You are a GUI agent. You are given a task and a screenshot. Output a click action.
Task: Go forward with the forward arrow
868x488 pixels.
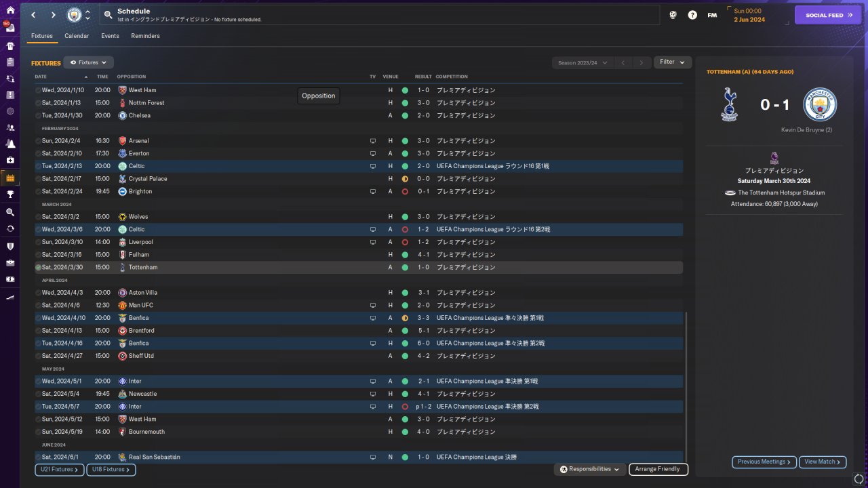[x=54, y=15]
